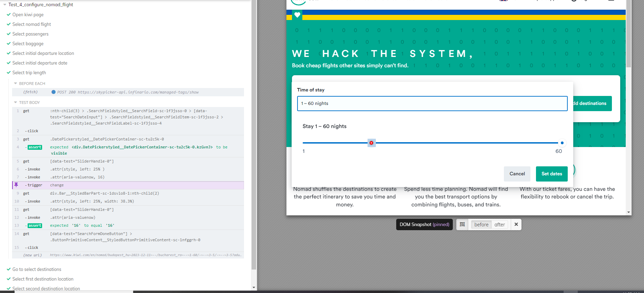
Task: Select command 9 get Bar__StyledBarPart row
Action: [128, 194]
